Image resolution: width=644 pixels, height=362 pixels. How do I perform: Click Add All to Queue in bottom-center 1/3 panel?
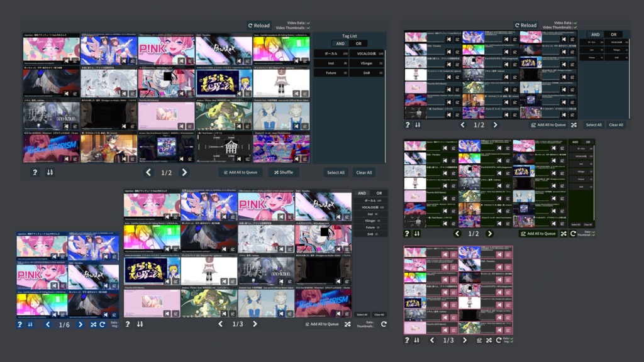322,324
